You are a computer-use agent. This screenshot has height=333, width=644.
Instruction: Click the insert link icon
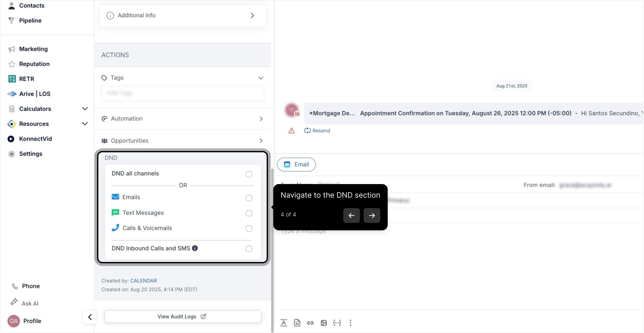(310, 323)
